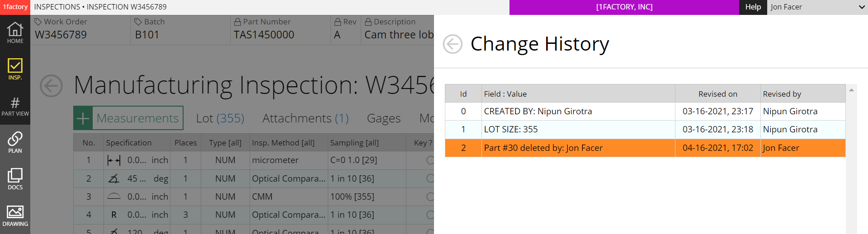Click the back arrow beside Manufacturing Inspection
The height and width of the screenshot is (234, 868).
[51, 86]
